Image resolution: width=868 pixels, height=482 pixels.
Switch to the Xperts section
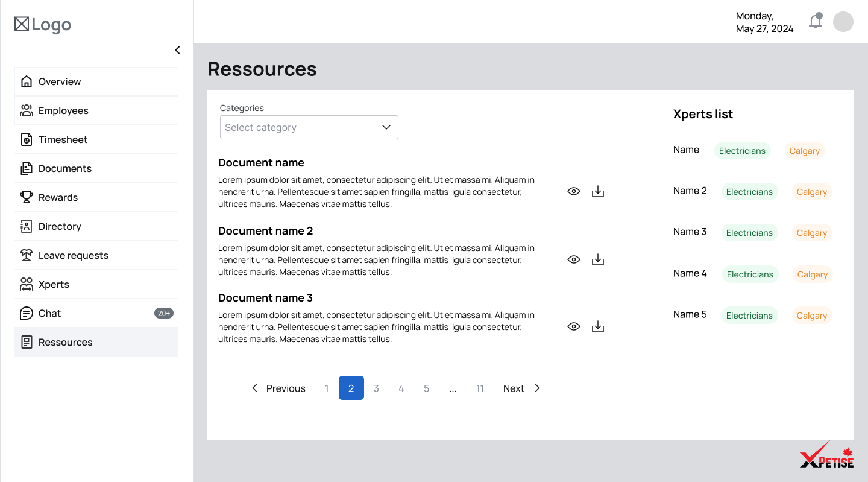(x=54, y=284)
